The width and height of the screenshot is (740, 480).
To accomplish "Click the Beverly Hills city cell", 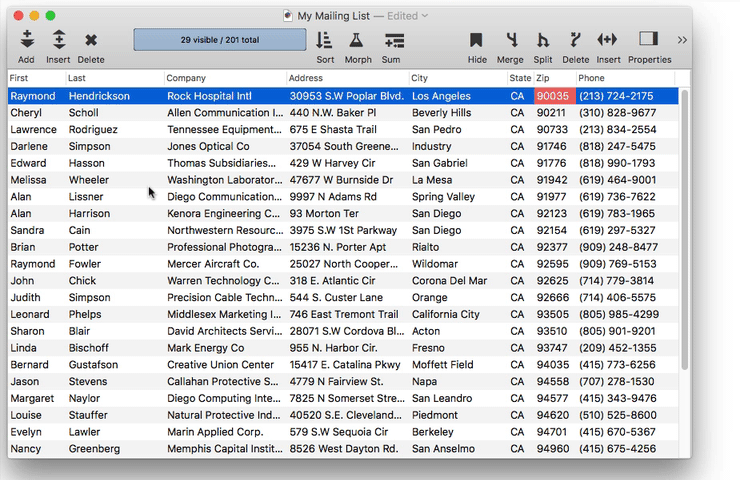I will pos(441,113).
